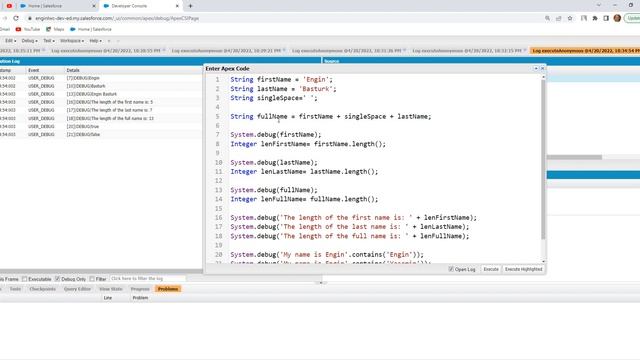
Task: Switch to the Home | Salesforce browser tab
Action: (57, 6)
